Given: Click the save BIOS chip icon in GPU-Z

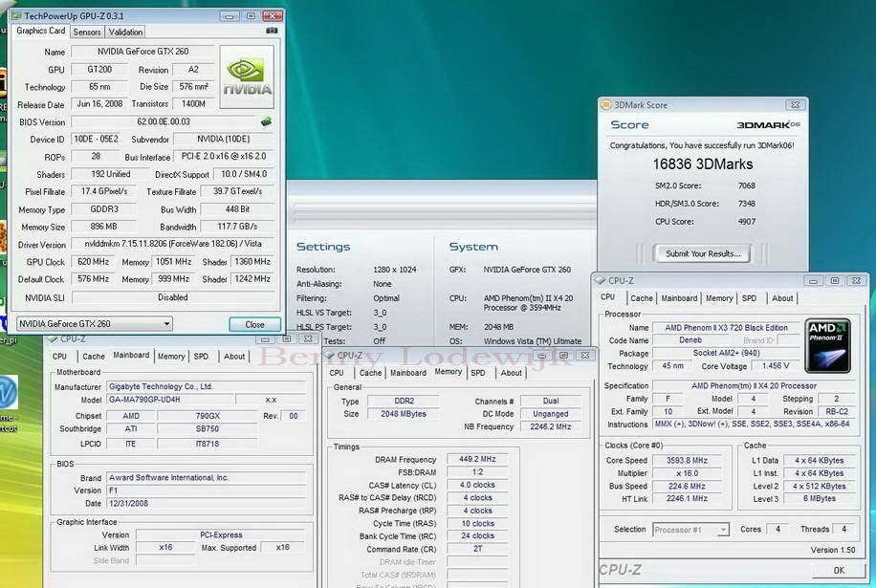Looking at the screenshot, I should [x=266, y=121].
